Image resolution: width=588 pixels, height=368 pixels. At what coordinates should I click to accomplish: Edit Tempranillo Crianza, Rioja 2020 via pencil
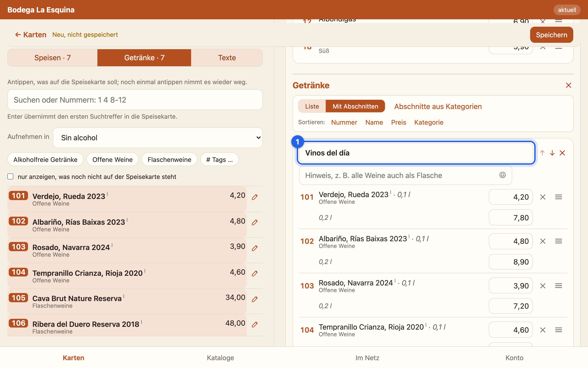pyautogui.click(x=254, y=273)
